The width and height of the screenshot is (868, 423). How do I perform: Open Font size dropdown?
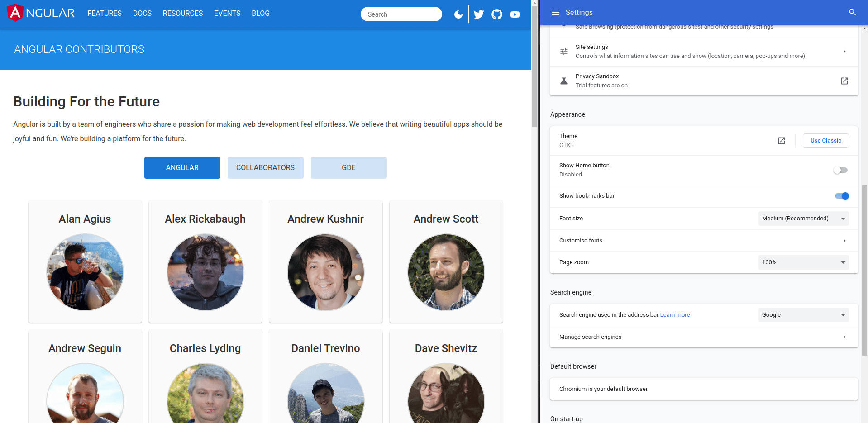[803, 219]
